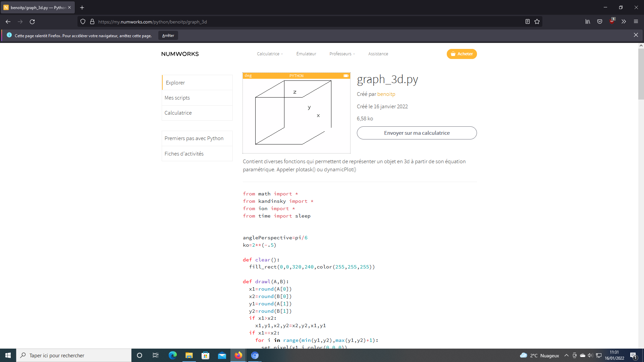Click Envoyer sur ma calculatrice
This screenshot has width=644, height=362.
[x=417, y=133]
